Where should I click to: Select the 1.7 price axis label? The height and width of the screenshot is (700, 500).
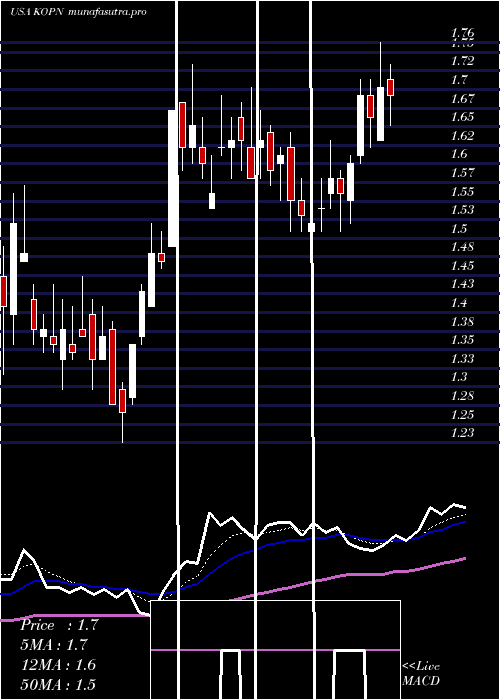click(x=459, y=79)
